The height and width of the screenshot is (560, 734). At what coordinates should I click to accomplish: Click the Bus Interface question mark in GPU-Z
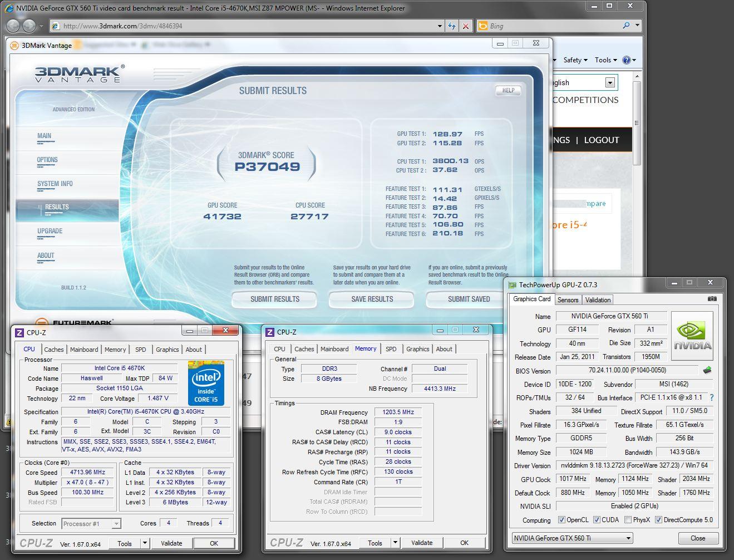712,397
